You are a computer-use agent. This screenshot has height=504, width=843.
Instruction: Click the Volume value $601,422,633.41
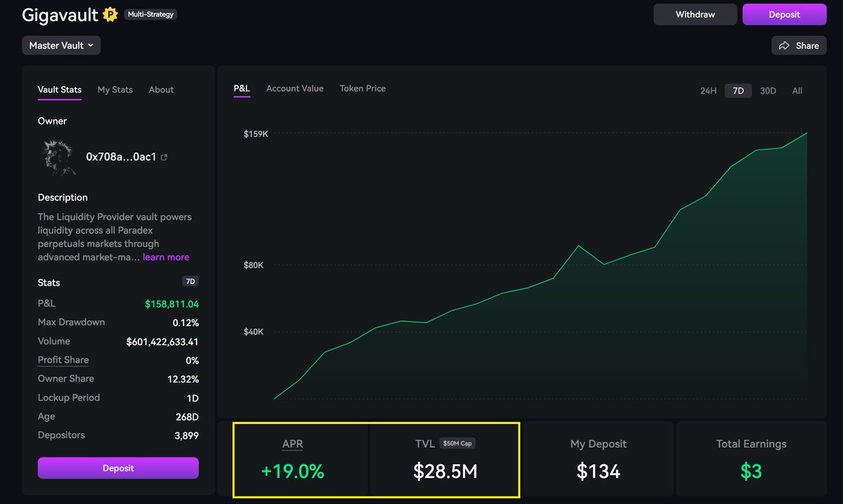[x=162, y=342]
